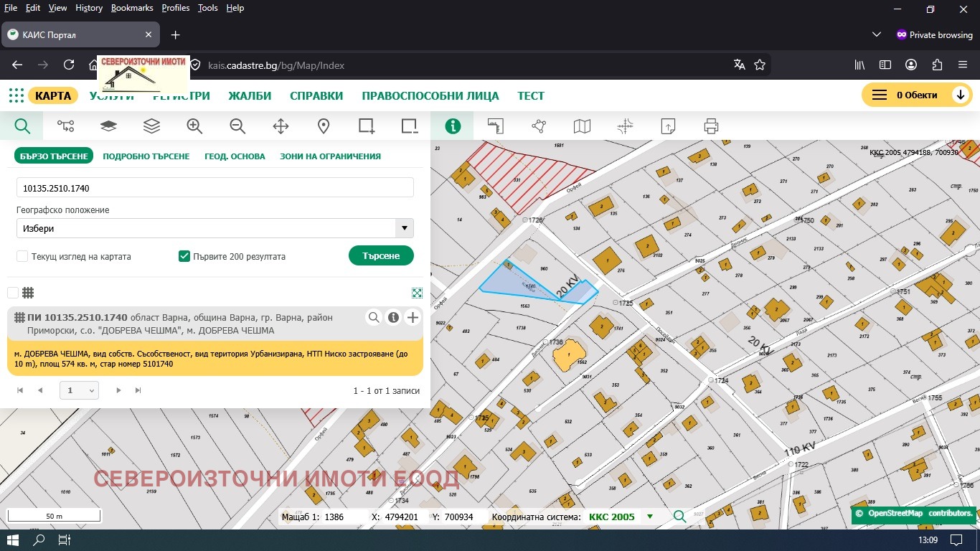Add result parcel with plus icon
This screenshot has width=980, height=551.
[x=413, y=318]
